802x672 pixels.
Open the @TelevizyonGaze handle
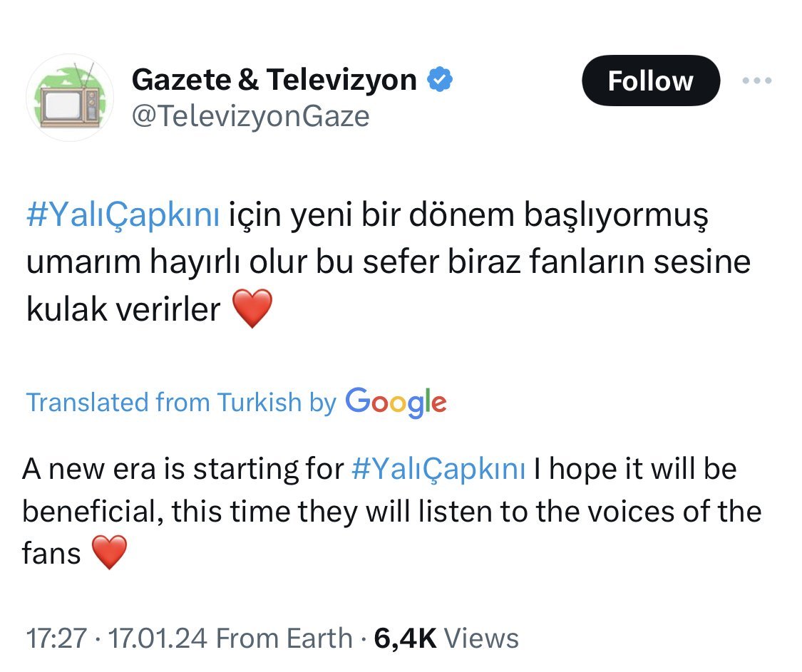251,116
